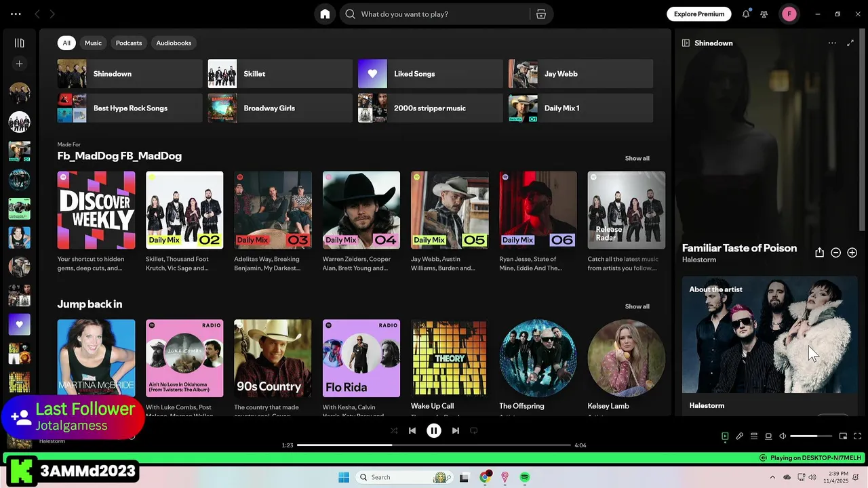Image resolution: width=868 pixels, height=488 pixels.
Task: Open the miniplayer icon
Action: click(x=843, y=436)
